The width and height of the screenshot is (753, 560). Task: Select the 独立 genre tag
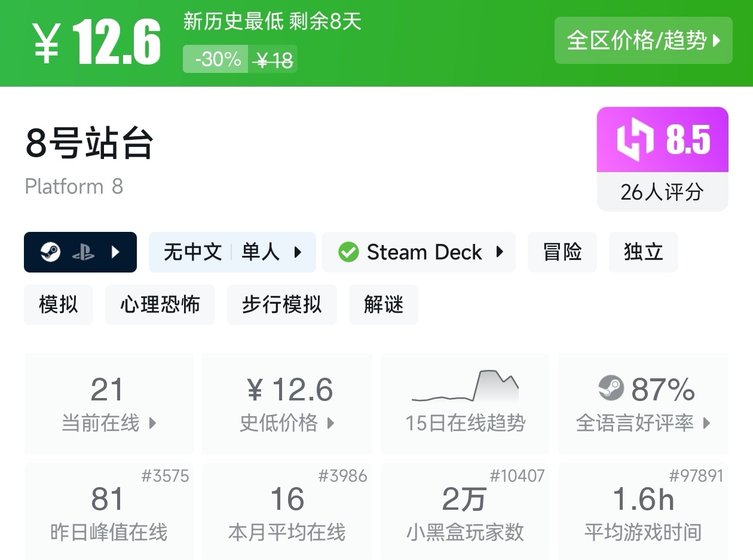643,252
